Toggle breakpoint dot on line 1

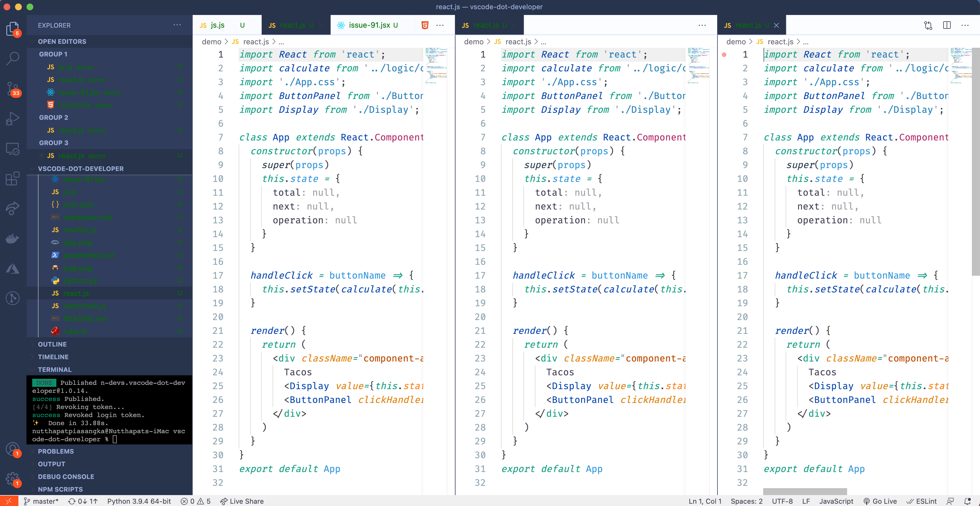[x=724, y=54]
